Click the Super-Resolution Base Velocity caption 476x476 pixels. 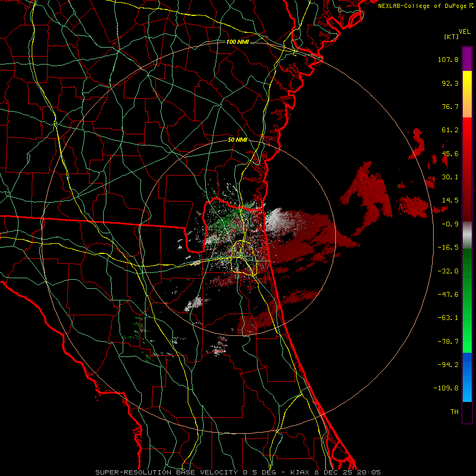238,472
